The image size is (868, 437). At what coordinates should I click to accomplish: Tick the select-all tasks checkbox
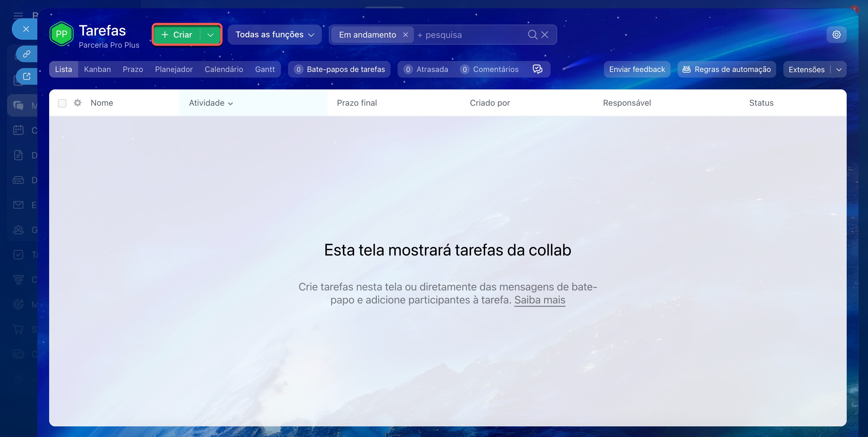click(62, 103)
